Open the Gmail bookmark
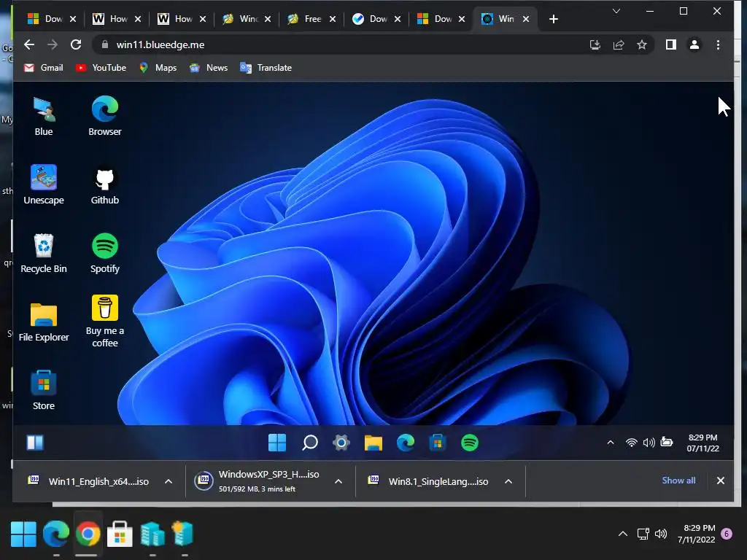 [43, 68]
